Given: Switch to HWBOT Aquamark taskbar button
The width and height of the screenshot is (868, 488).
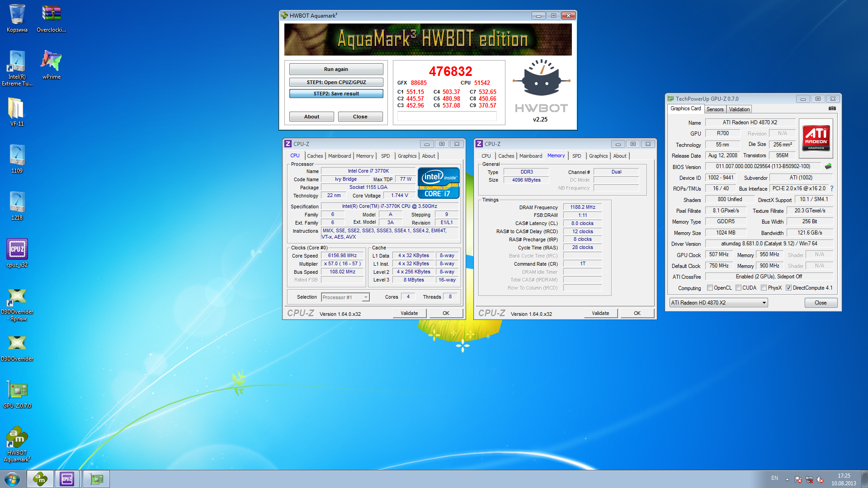Looking at the screenshot, I should 40,479.
